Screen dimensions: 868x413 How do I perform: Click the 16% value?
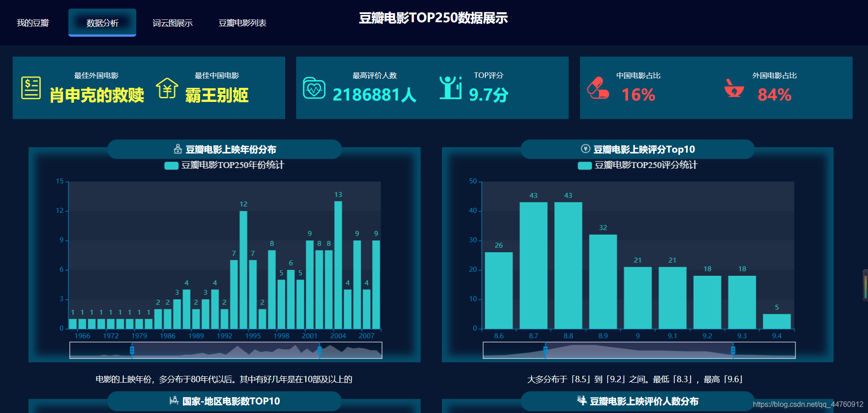point(638,95)
